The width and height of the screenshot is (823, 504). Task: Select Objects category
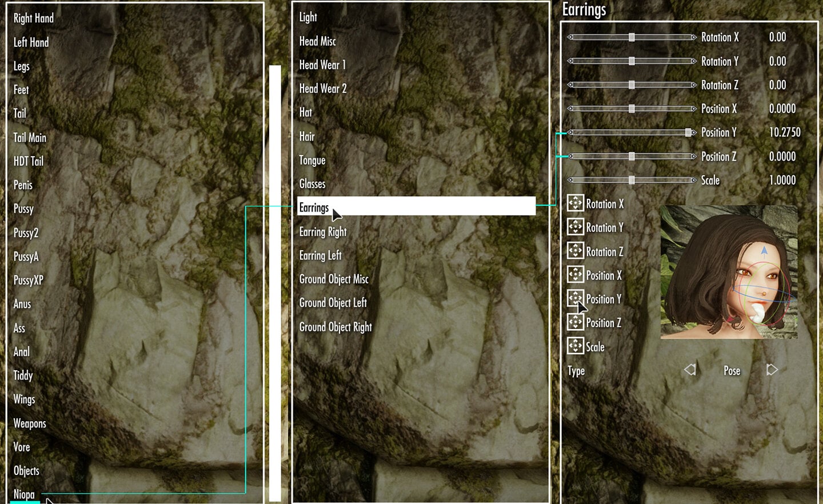coord(26,471)
